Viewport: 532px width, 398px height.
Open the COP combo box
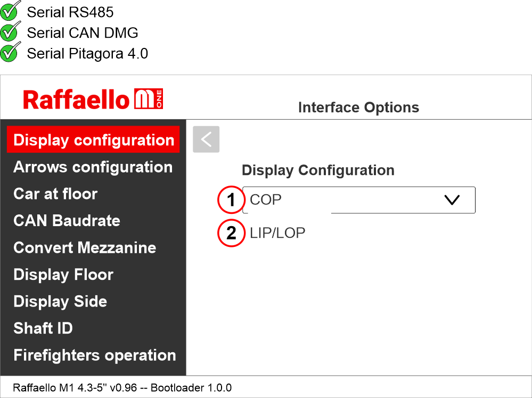click(x=346, y=200)
